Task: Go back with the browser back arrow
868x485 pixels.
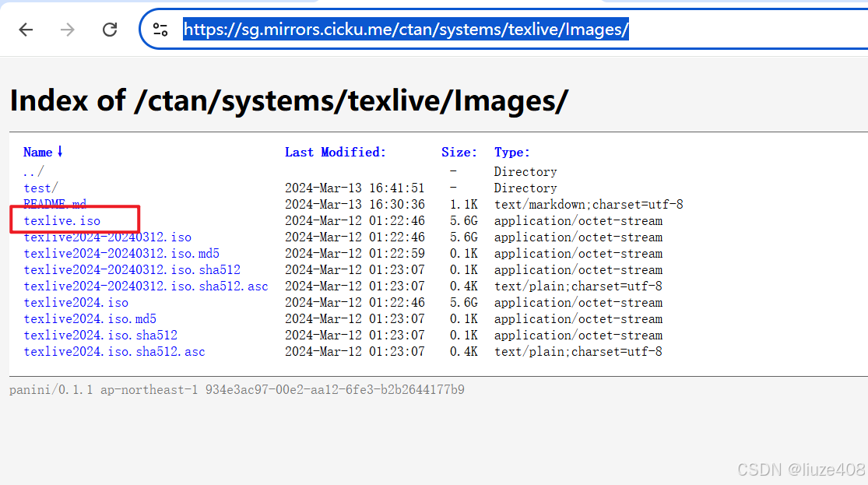Action: tap(26, 30)
